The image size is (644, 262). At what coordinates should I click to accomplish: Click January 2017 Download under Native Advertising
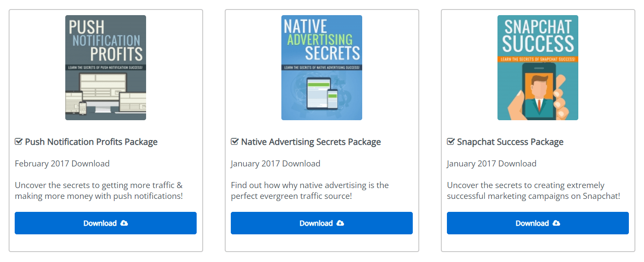click(x=275, y=163)
